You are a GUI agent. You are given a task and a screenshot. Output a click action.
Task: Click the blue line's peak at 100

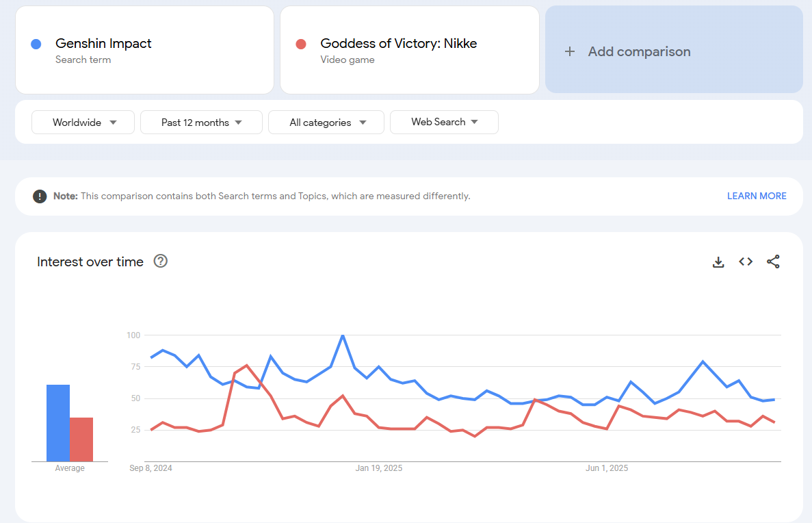342,335
